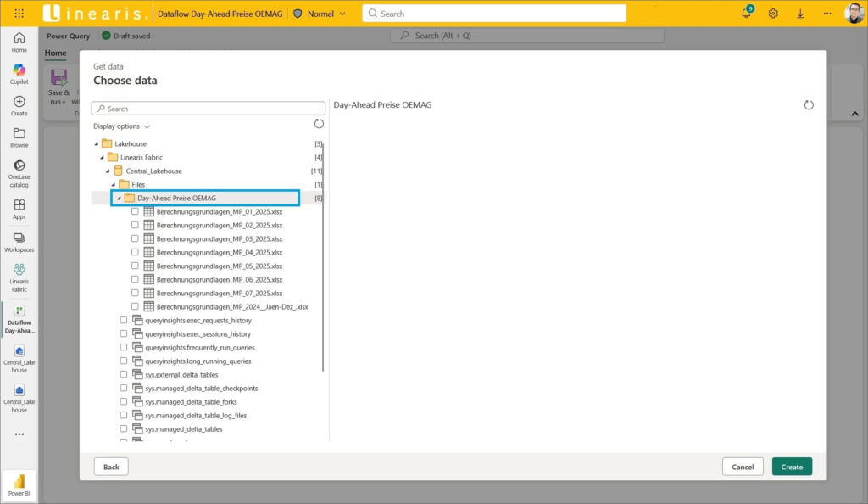This screenshot has width=868, height=504.
Task: Click the download arrow icon in header
Action: coord(800,14)
